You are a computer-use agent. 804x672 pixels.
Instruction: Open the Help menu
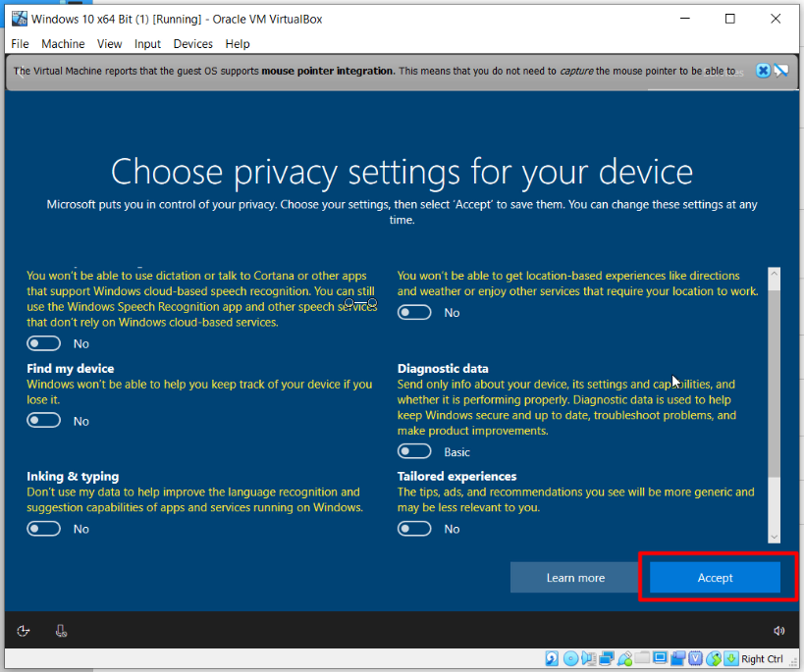click(238, 44)
